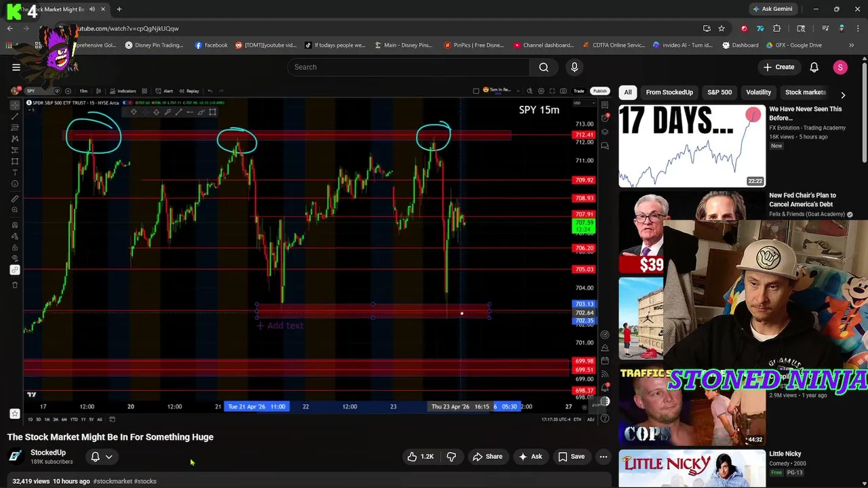Click the tab's speaker audio icon

click(x=92, y=9)
